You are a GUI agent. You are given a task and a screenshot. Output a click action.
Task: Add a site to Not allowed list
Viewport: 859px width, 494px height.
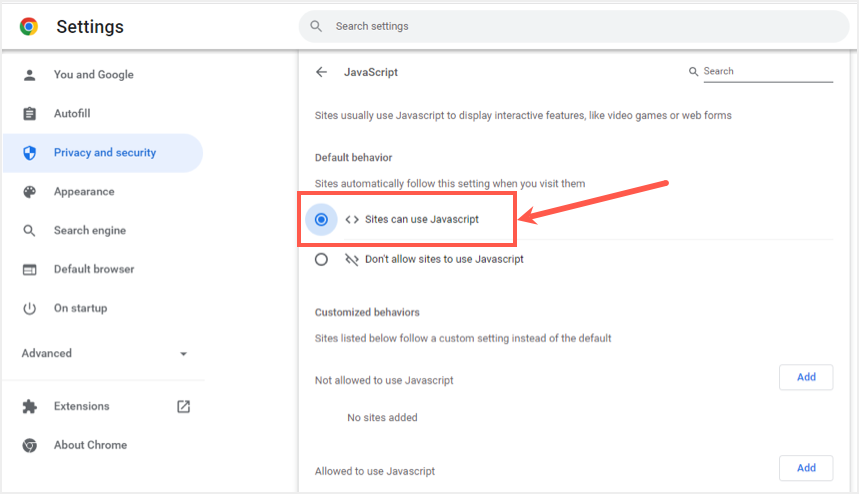click(x=805, y=377)
